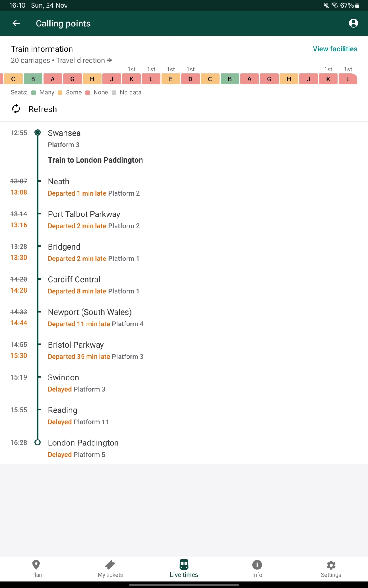Tap the Swindon station entry
Screen dimensions: 368x588
[64, 377]
